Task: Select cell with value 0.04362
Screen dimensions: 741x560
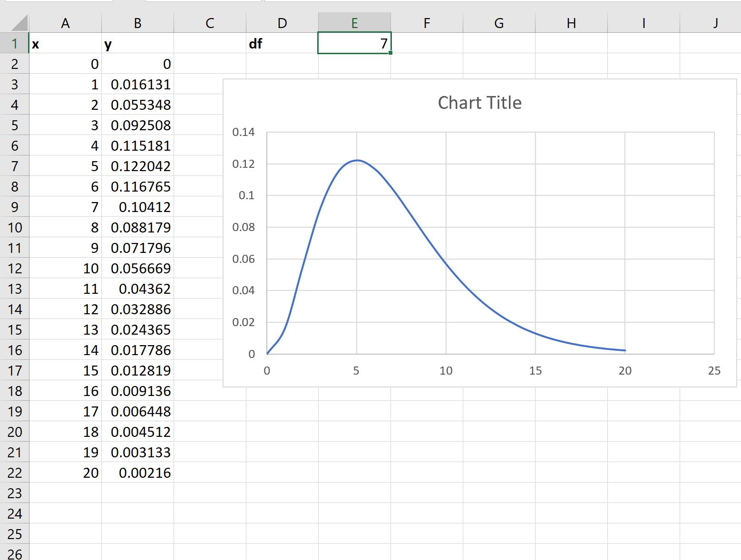Action: tap(138, 289)
